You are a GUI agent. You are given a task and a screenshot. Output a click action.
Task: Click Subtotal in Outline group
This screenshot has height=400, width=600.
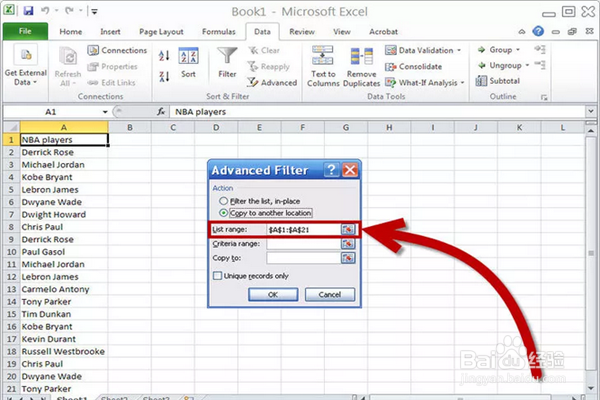coord(497,81)
